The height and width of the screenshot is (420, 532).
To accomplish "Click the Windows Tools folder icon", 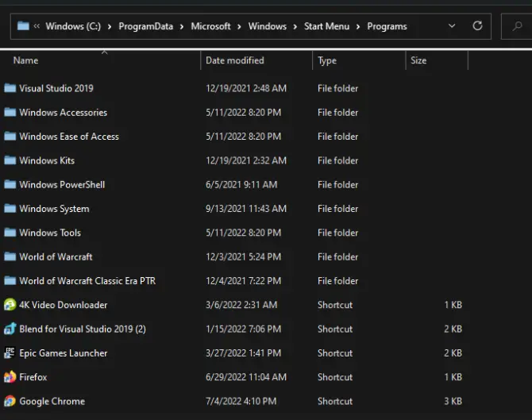I will [10, 233].
